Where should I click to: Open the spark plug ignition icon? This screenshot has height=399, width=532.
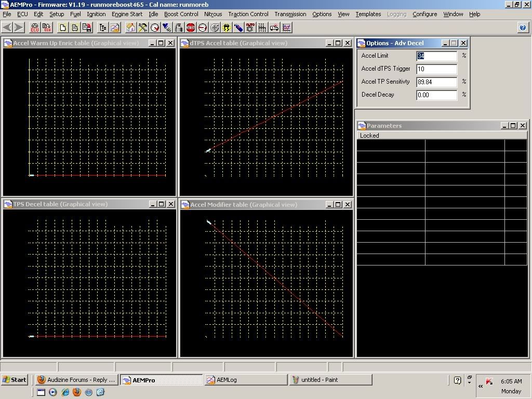pos(167,28)
